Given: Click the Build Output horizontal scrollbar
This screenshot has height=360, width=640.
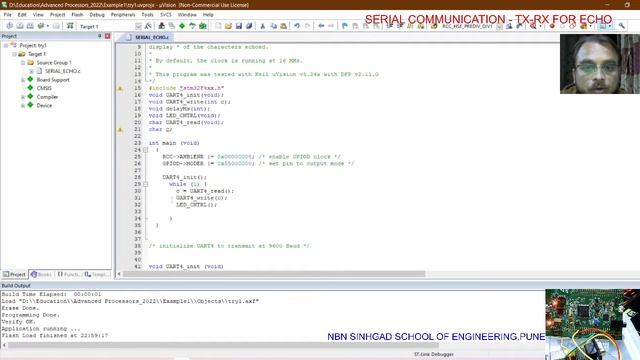Looking at the screenshot, I should point(223,345).
